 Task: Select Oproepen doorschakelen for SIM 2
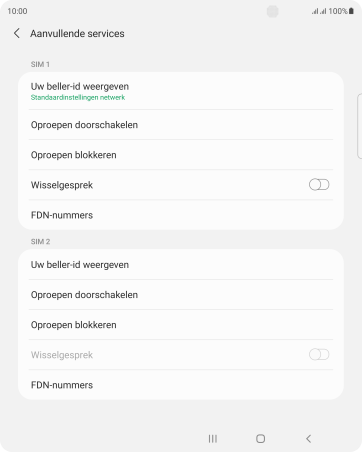point(181,295)
